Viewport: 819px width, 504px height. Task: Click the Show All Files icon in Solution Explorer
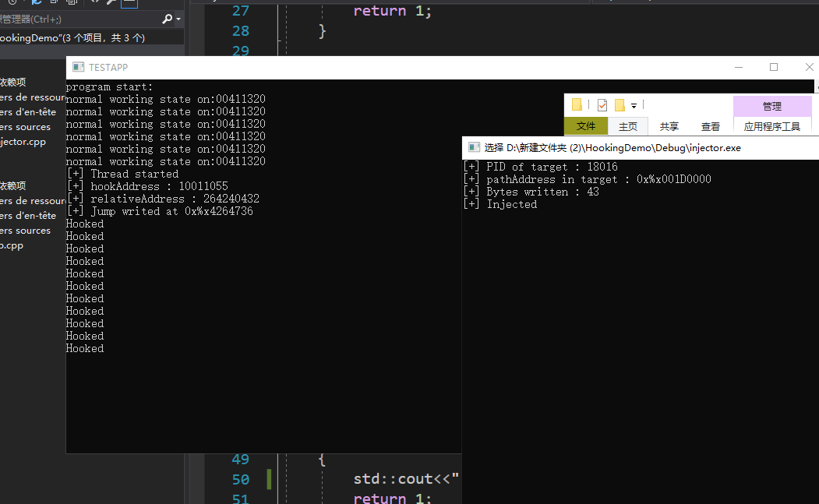tap(71, 3)
